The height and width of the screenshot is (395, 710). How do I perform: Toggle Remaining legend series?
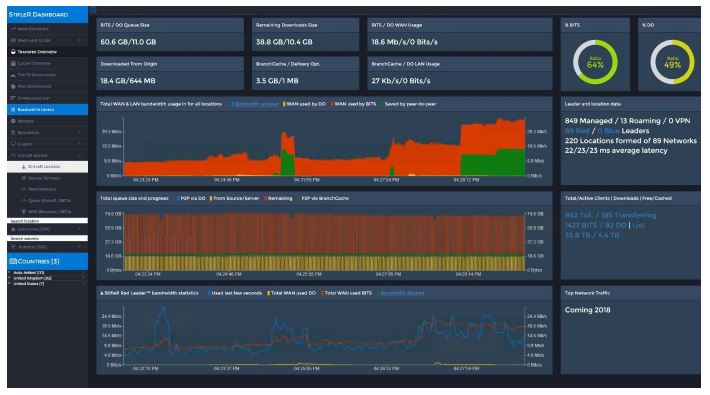pos(278,198)
